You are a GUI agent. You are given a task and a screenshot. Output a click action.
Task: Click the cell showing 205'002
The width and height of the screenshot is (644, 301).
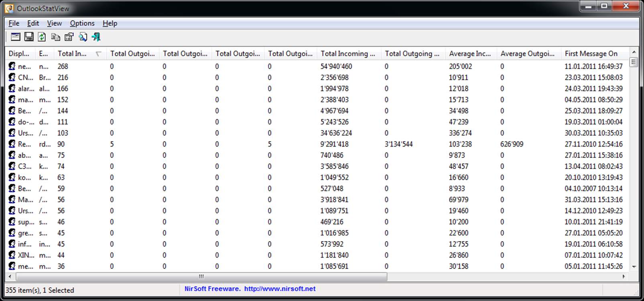[x=461, y=66]
